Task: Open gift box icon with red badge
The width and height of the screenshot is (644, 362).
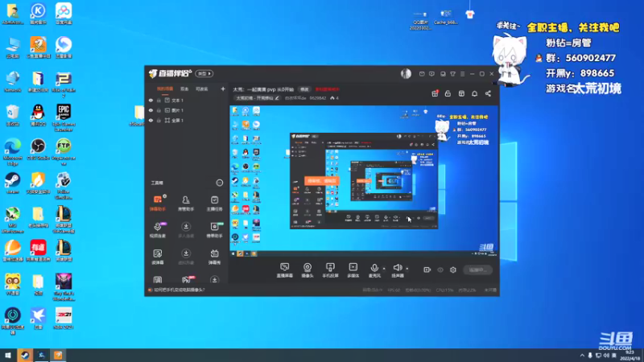Action: click(x=435, y=93)
